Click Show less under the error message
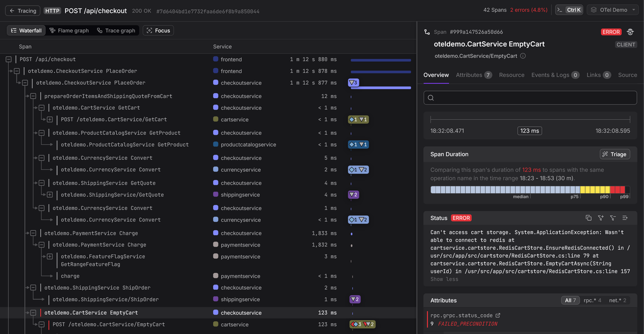This screenshot has height=334, width=644. click(x=444, y=279)
